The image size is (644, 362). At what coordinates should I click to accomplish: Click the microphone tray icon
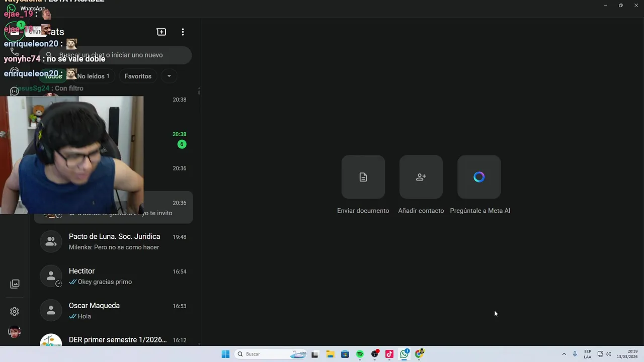(575, 354)
